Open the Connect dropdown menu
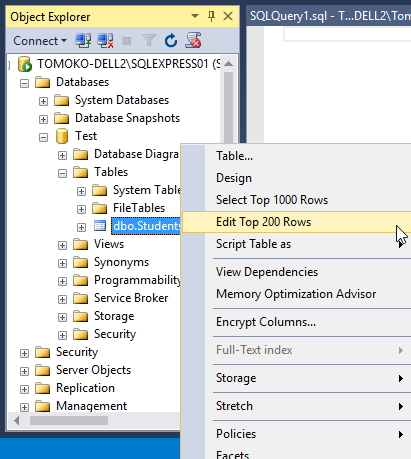Image resolution: width=411 pixels, height=459 pixels. [40, 41]
